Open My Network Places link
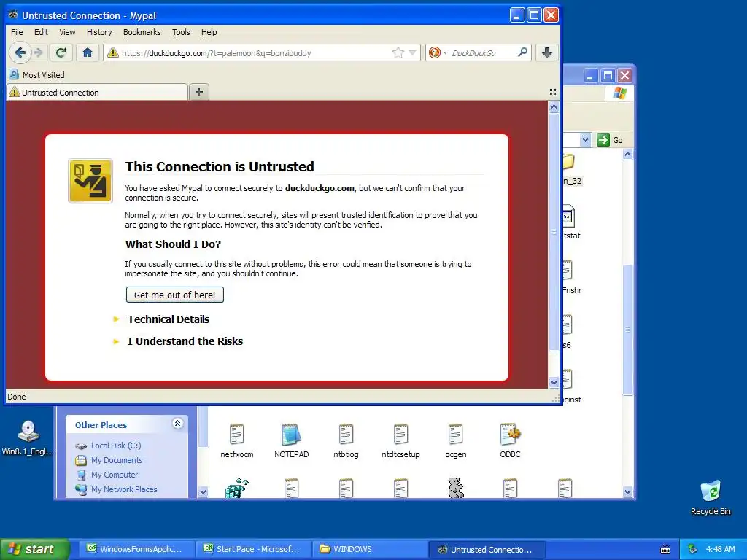747x560 pixels. [x=116, y=489]
